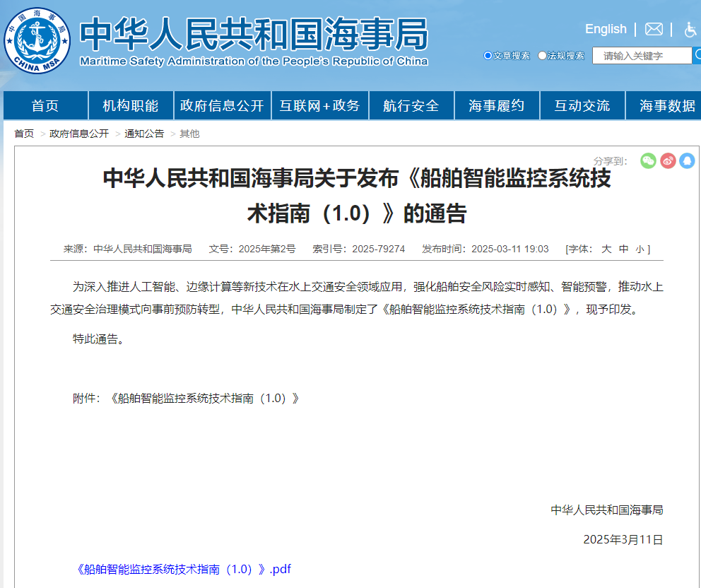
Task: Click 其他 in the breadcrumb
Action: tap(189, 134)
